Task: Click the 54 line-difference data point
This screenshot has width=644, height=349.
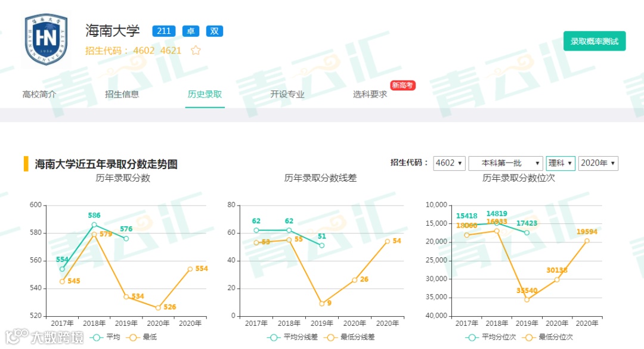Action: [388, 242]
